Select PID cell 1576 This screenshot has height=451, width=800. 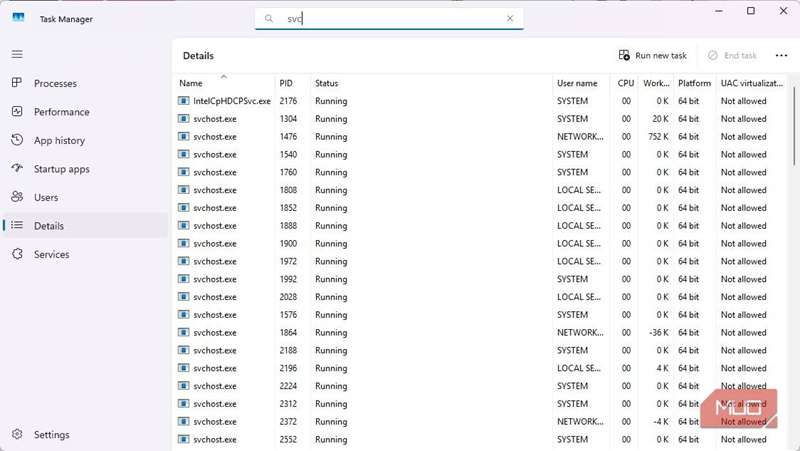point(288,315)
